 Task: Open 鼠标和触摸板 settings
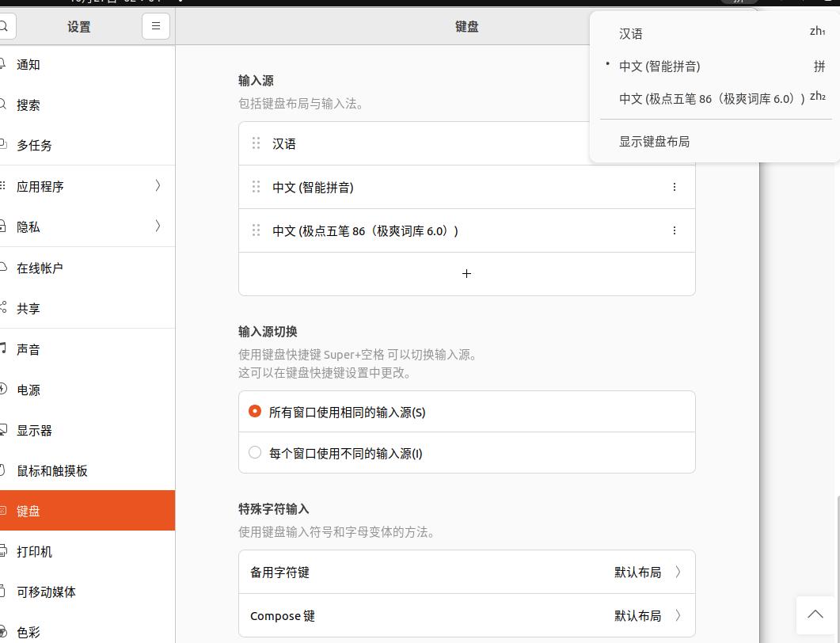pyautogui.click(x=51, y=470)
